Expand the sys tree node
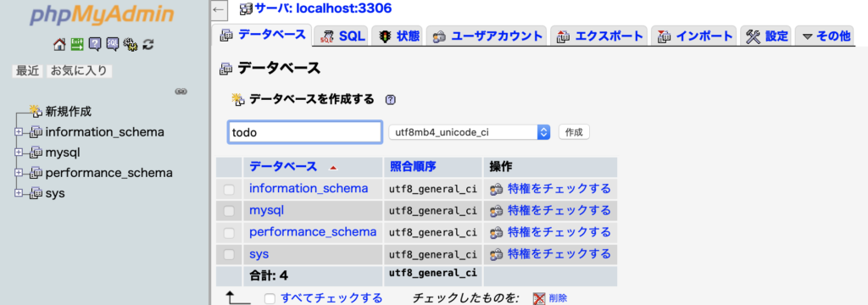Viewport: 868px width, 305px height. coord(19,193)
